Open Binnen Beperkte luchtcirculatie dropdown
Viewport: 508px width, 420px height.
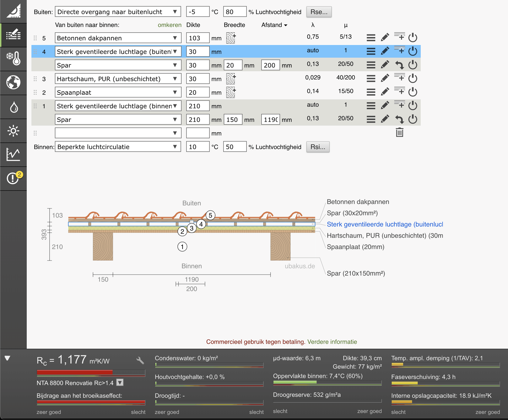(x=118, y=147)
